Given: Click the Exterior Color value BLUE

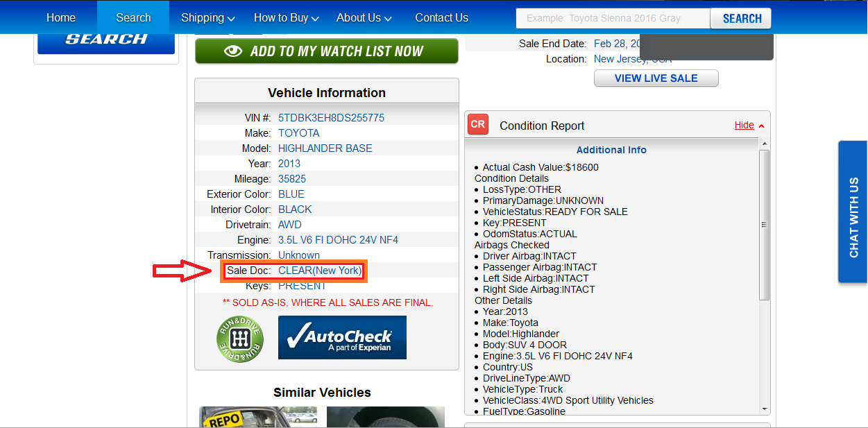Looking at the screenshot, I should tap(291, 194).
